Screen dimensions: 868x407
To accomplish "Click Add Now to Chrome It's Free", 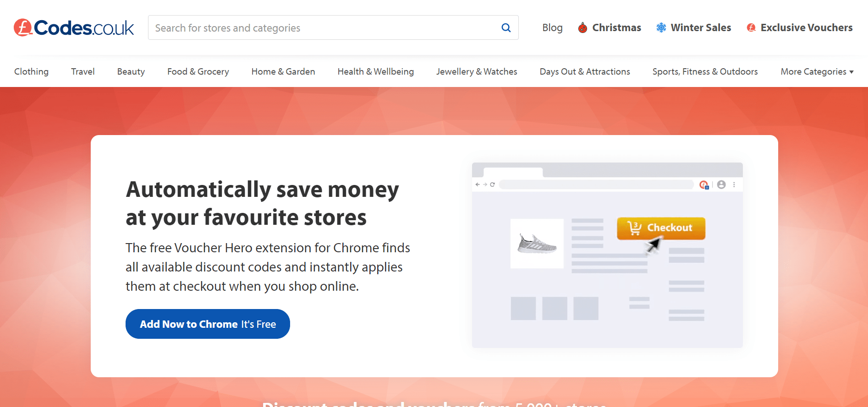I will [x=207, y=324].
